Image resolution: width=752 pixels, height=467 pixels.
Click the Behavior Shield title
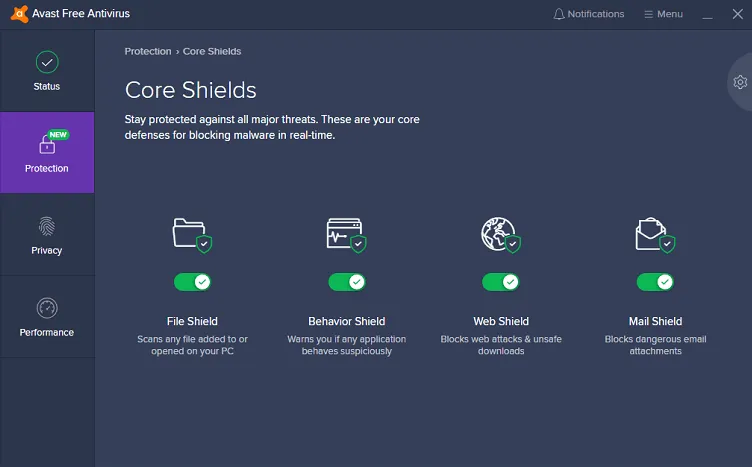coord(347,321)
